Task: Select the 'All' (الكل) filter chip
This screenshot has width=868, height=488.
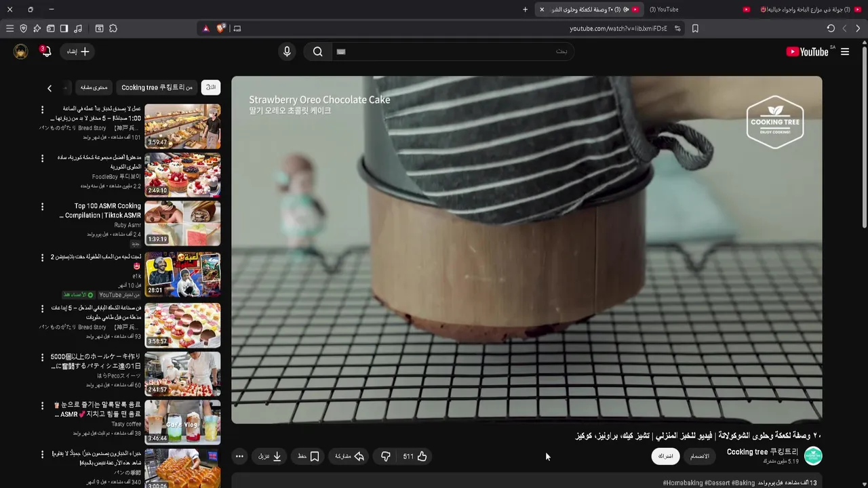Action: pyautogui.click(x=211, y=87)
